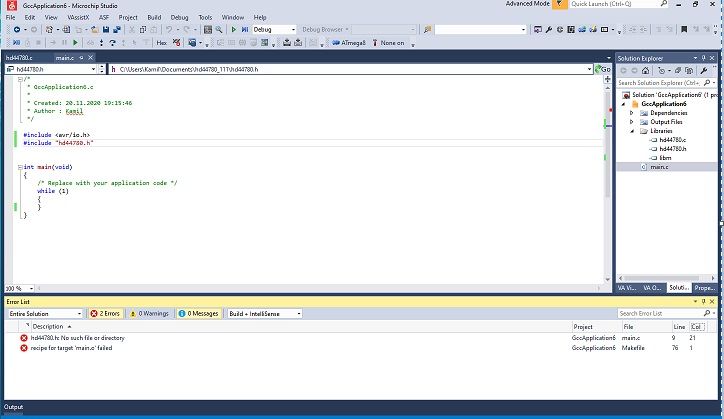Screen dimensions: 724x419
Task: Click Start Debugging and Break icon
Action: coord(245,30)
